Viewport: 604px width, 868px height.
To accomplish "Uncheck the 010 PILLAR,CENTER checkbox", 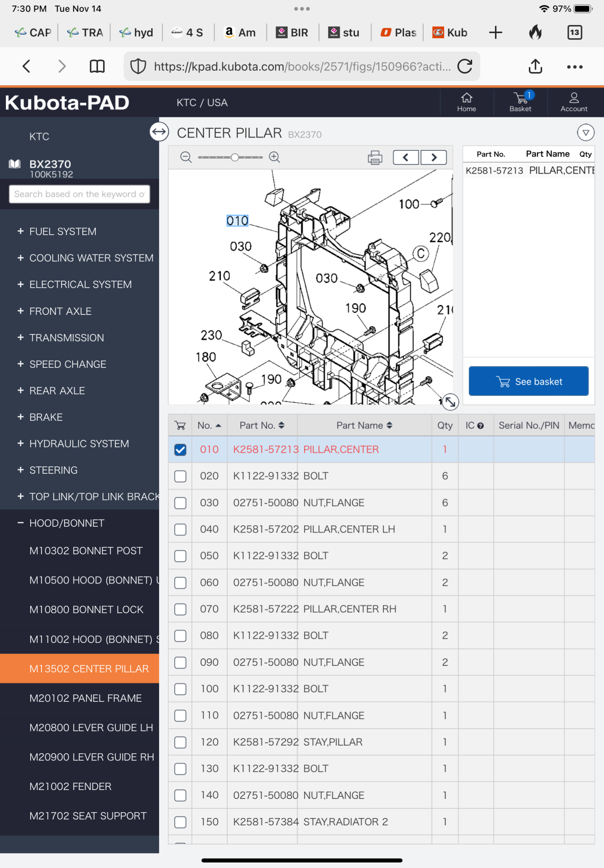I will 180,450.
